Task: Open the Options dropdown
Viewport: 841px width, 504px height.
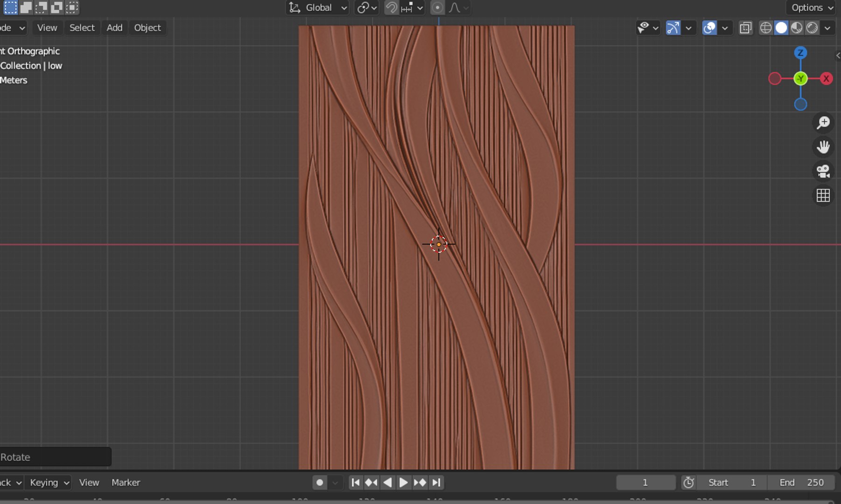Action: pos(812,7)
